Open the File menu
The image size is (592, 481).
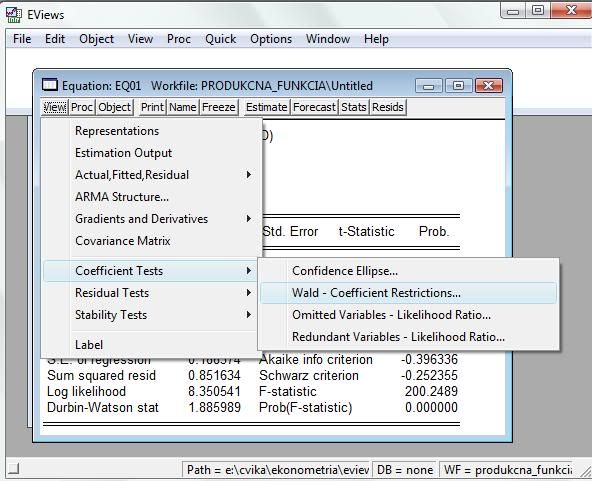22,39
